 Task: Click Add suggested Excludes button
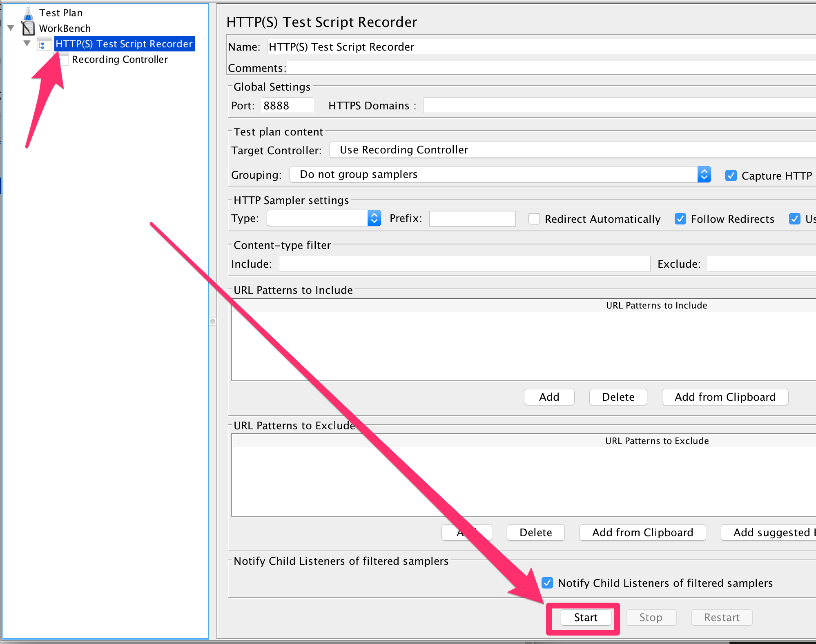coord(769,532)
